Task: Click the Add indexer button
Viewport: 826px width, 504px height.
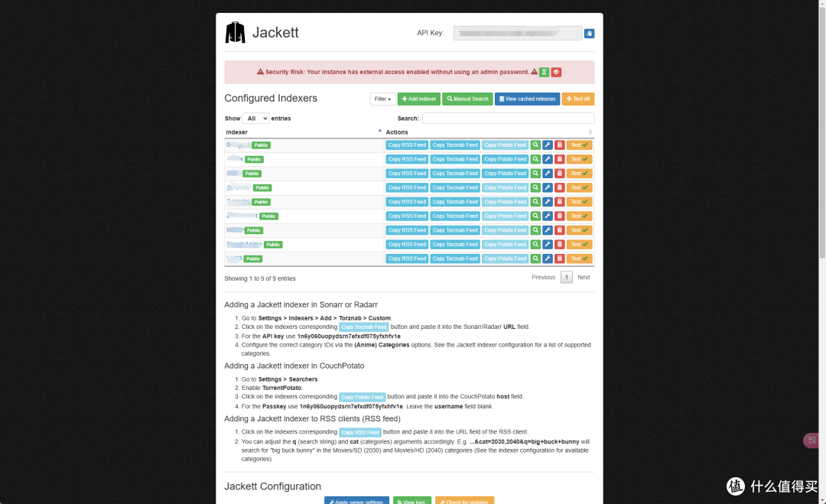Action: (x=419, y=99)
